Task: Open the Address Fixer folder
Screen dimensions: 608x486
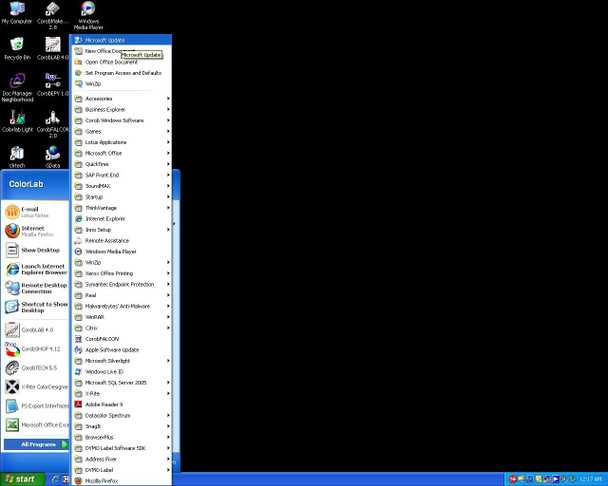Action: point(121,459)
